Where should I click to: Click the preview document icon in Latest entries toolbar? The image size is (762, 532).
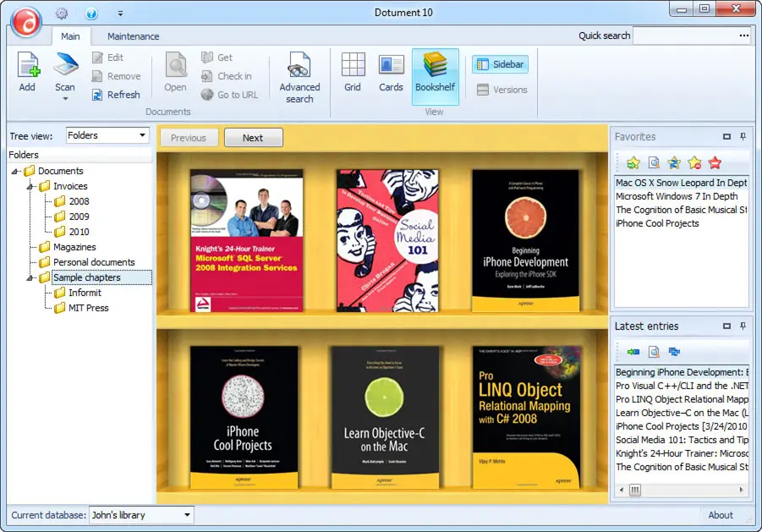point(654,352)
